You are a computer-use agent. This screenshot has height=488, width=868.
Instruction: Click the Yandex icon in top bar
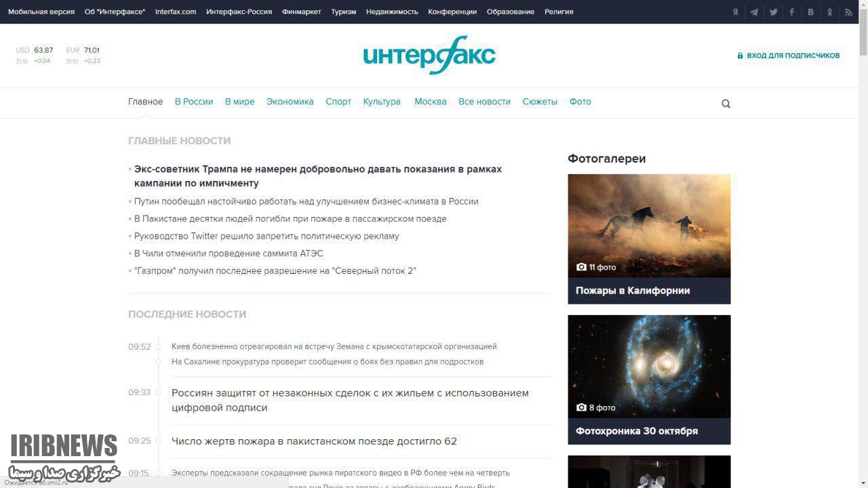click(x=735, y=12)
